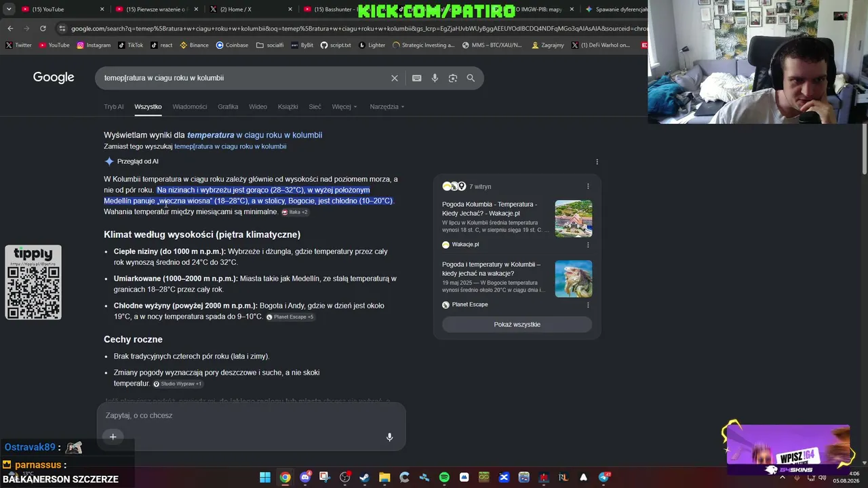Open Discord from the taskbar
868x488 pixels.
(x=305, y=477)
